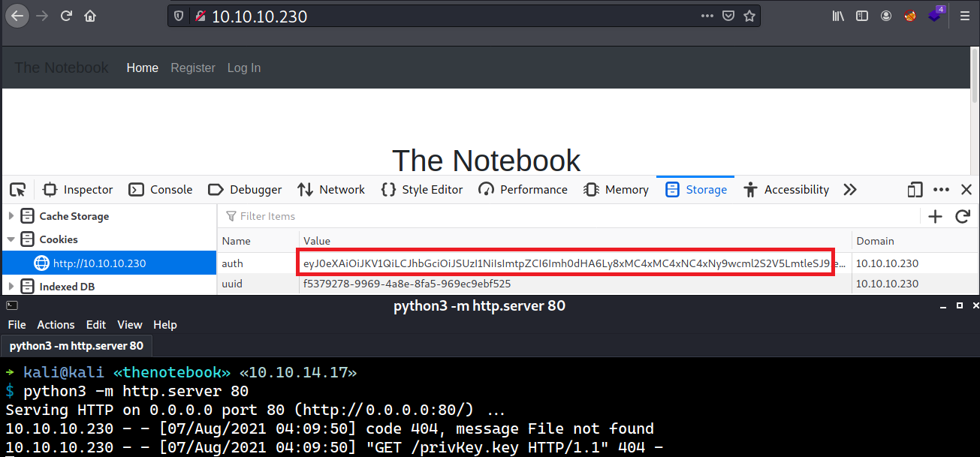Toggle Responsive Design Mode icon
Image resolution: width=980 pixels, height=457 pixels.
tap(915, 190)
